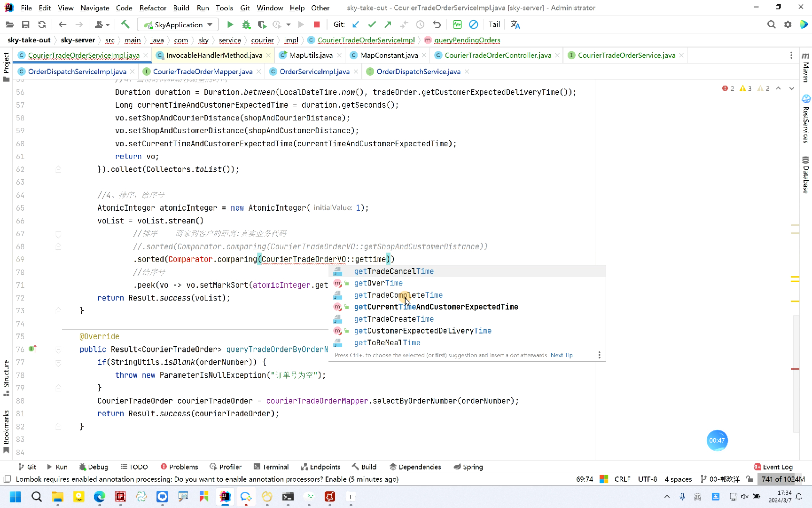Open Spring tool window
812x508 pixels.
468,467
